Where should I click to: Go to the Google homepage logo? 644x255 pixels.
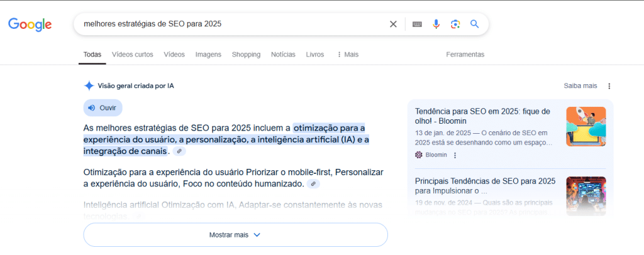pos(30,24)
